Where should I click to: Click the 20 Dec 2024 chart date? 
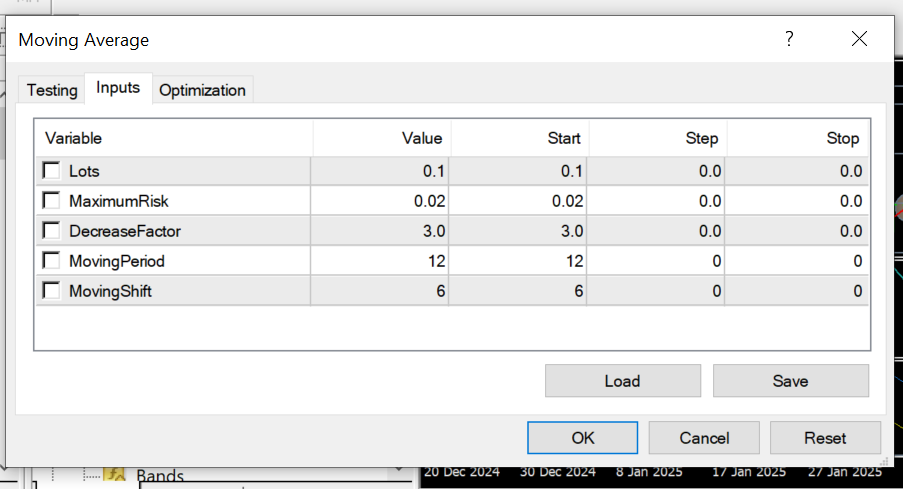coord(462,472)
